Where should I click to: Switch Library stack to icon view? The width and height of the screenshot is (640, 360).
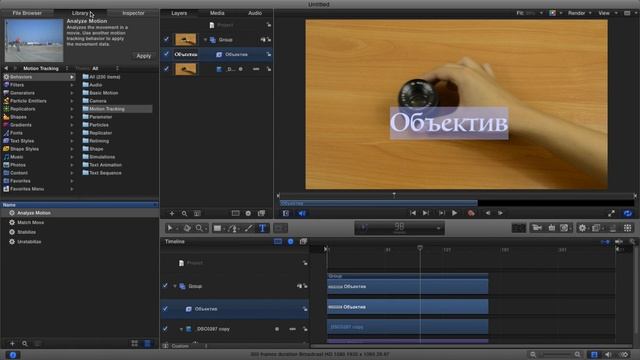134,344
